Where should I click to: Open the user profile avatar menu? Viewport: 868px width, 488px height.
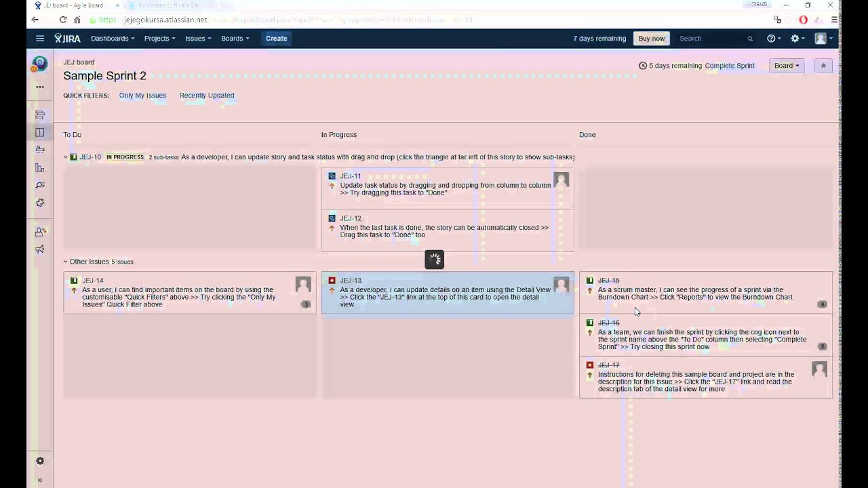823,39
